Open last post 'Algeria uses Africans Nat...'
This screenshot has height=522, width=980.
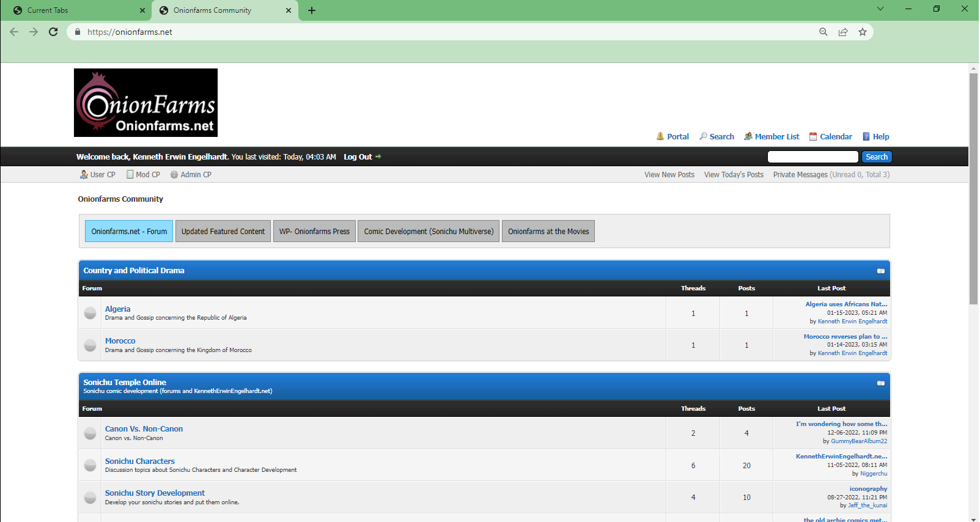coord(846,304)
